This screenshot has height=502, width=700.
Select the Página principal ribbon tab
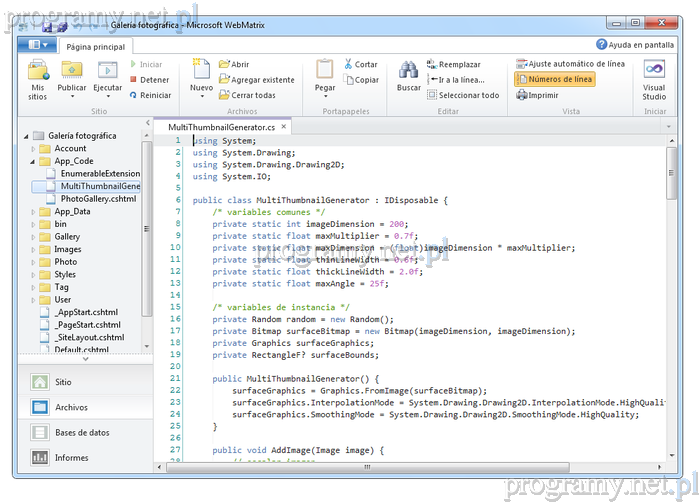click(95, 45)
